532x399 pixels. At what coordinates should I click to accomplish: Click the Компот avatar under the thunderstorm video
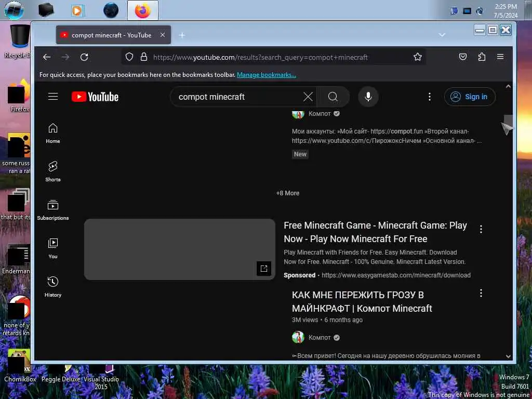coord(298,337)
